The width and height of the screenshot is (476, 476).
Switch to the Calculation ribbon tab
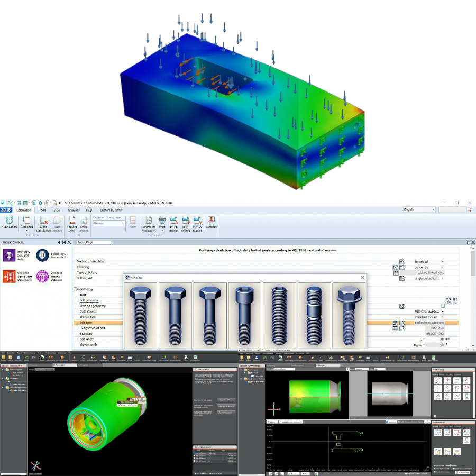[x=24, y=210]
